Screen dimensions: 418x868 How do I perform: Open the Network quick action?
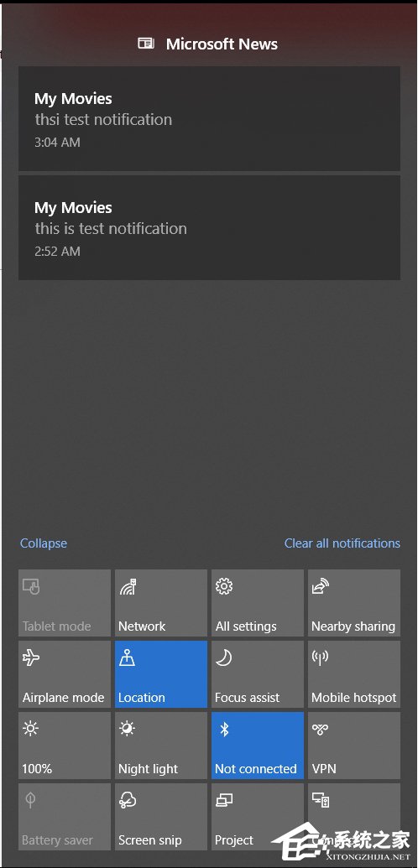(x=161, y=603)
